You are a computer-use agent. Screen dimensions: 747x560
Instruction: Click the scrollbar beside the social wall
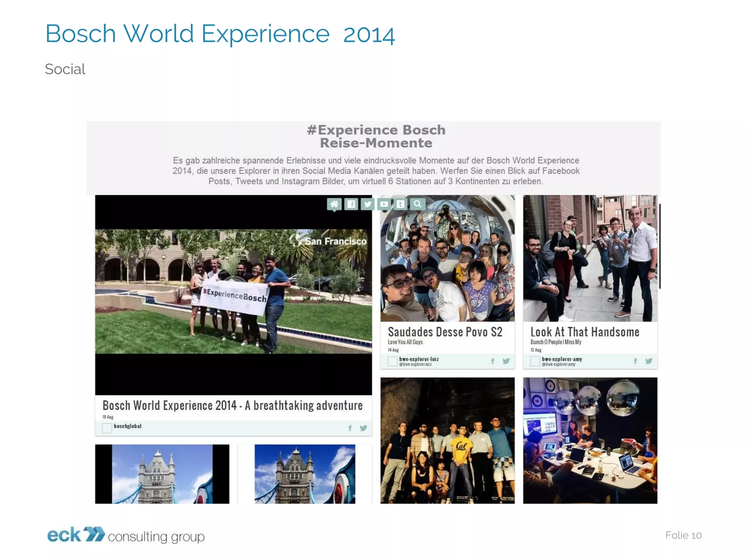click(660, 246)
